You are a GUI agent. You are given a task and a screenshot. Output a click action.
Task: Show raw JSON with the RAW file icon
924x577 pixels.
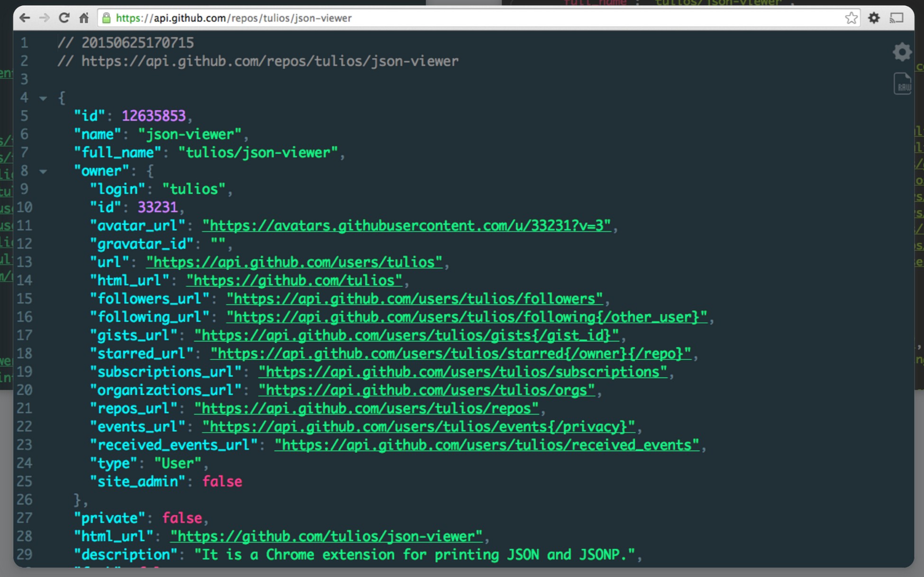pyautogui.click(x=902, y=83)
